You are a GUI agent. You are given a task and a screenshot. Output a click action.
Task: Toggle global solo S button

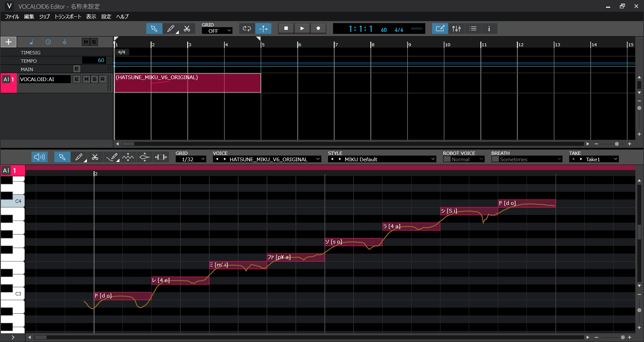pyautogui.click(x=94, y=42)
